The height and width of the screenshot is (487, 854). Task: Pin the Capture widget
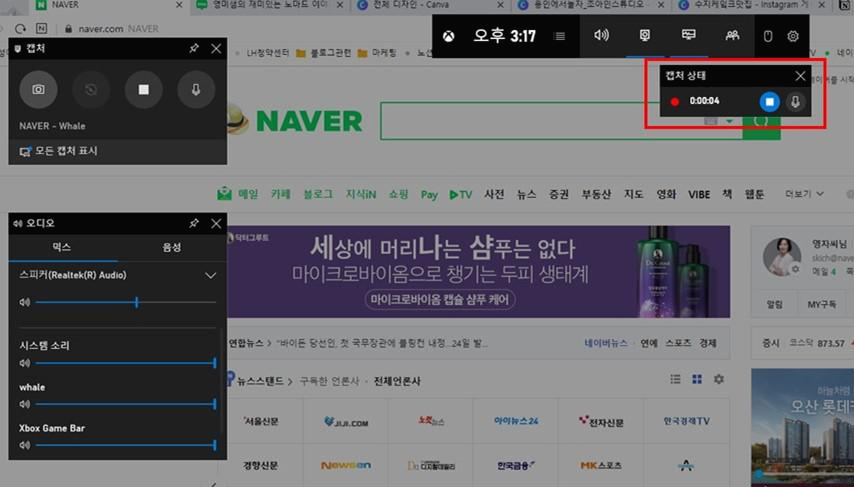pyautogui.click(x=194, y=48)
